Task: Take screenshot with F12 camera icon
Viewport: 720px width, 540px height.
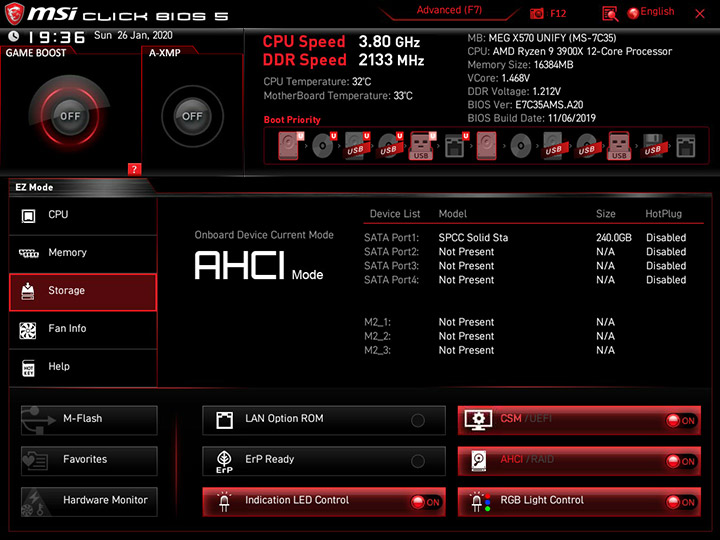Action: click(x=536, y=13)
